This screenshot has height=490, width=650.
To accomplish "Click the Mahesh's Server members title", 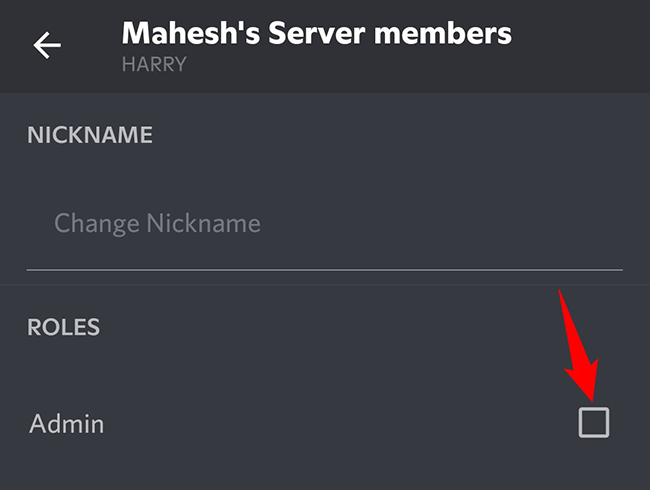I will pyautogui.click(x=316, y=33).
